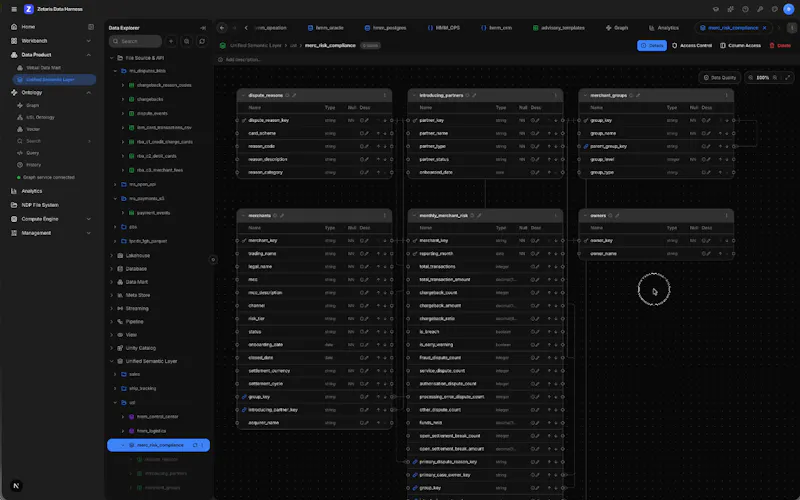Click the Details button
This screenshot has height=500, width=800.
pos(652,45)
